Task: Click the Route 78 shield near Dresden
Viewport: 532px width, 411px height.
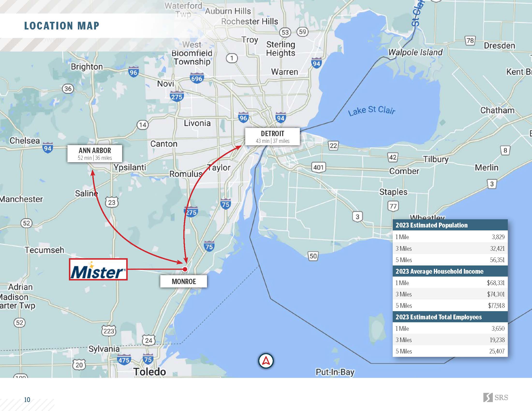Action: pos(470,40)
